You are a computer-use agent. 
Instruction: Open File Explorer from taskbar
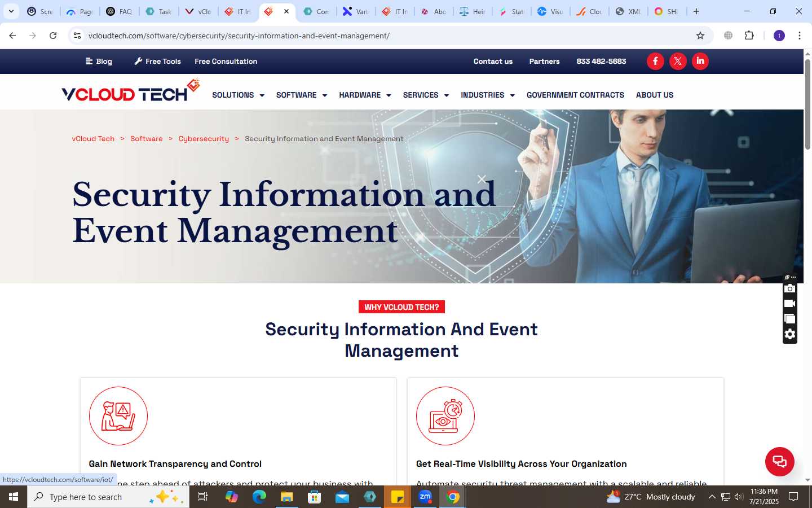coord(286,497)
